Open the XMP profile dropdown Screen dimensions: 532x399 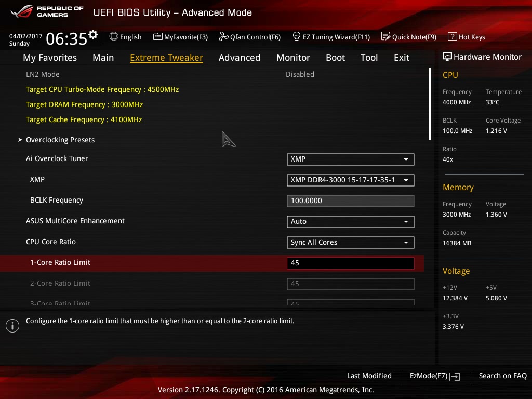click(351, 180)
